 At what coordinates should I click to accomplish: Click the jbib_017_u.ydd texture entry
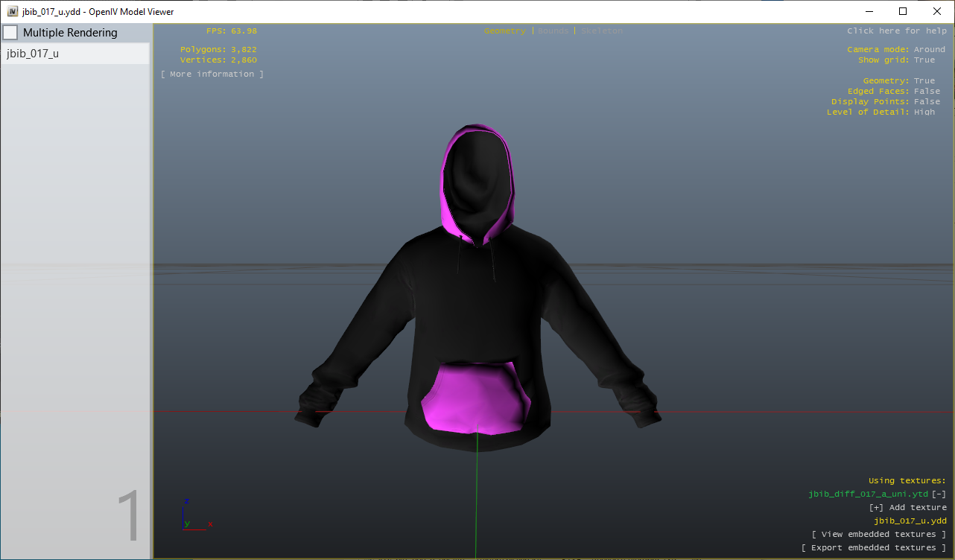(x=910, y=521)
